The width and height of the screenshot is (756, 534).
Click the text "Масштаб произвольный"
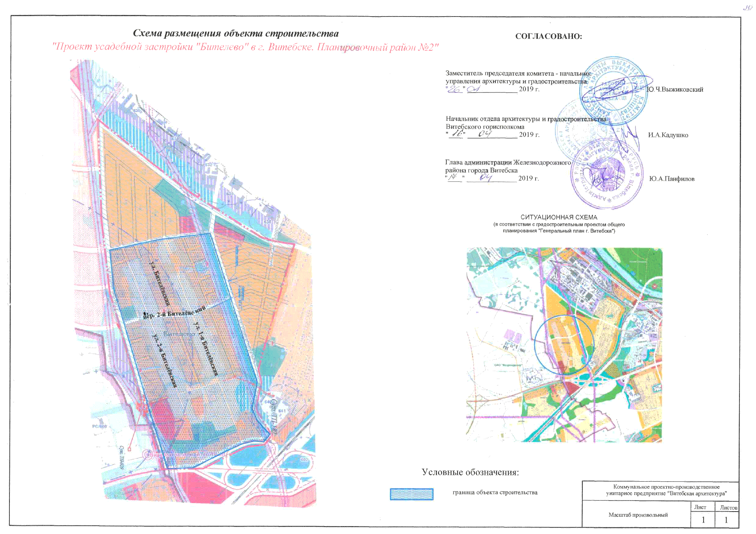point(638,515)
